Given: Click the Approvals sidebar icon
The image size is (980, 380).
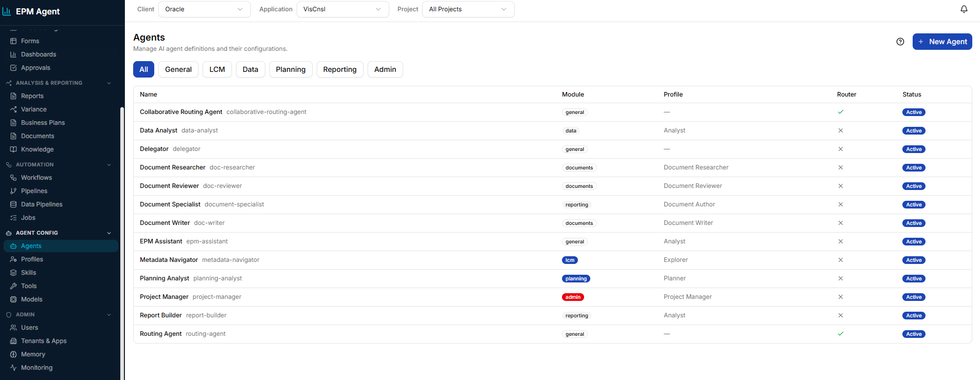Looking at the screenshot, I should coord(13,68).
